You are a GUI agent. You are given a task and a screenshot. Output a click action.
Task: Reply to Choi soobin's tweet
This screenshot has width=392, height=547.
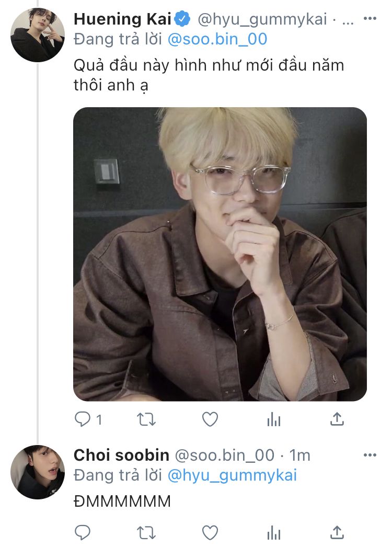pyautogui.click(x=83, y=532)
